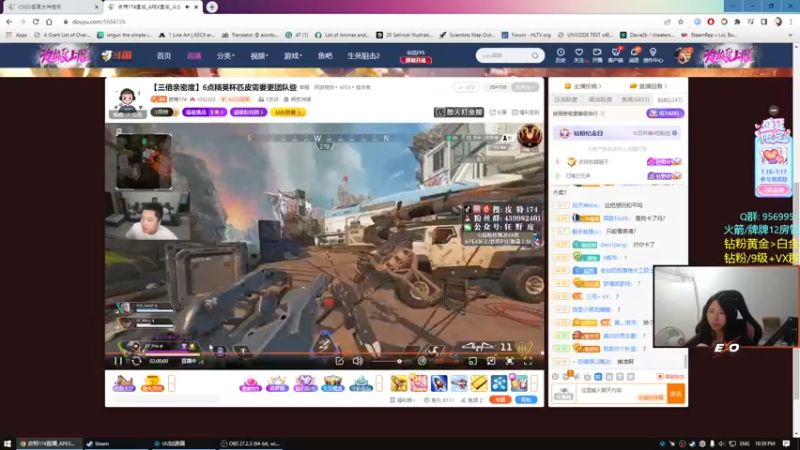Image resolution: width=800 pixels, height=450 pixels.
Task: Open the 直播 navigation item
Action: coord(194,56)
